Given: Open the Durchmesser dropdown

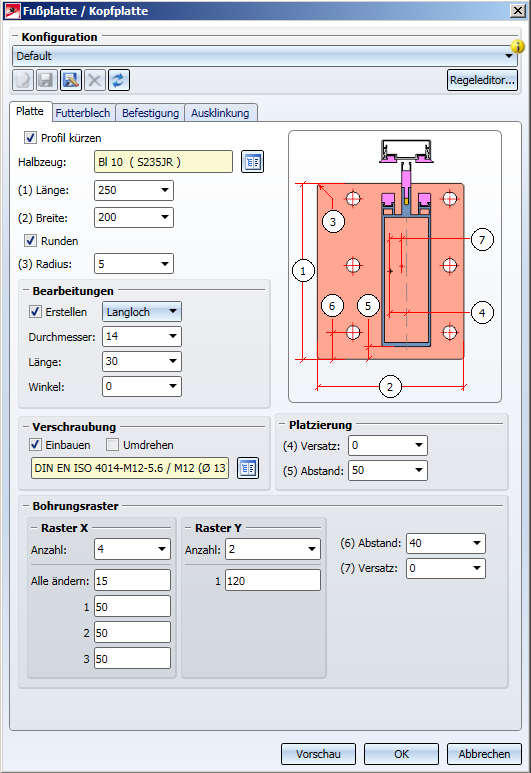Looking at the screenshot, I should click(x=142, y=337).
